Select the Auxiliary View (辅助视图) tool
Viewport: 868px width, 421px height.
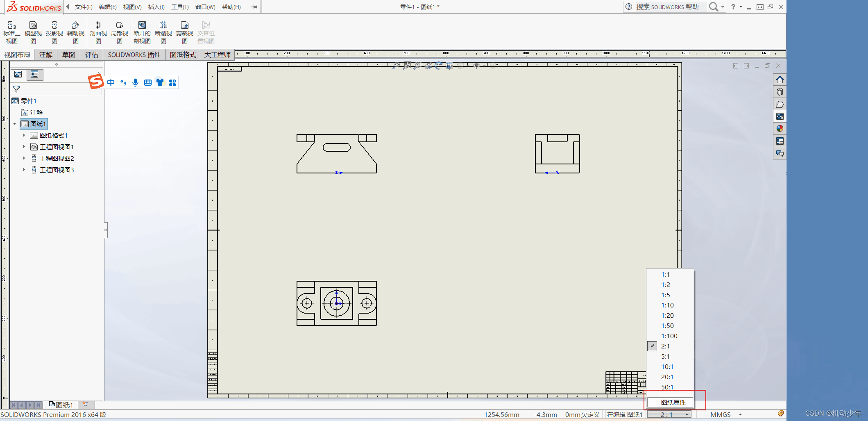(x=76, y=32)
